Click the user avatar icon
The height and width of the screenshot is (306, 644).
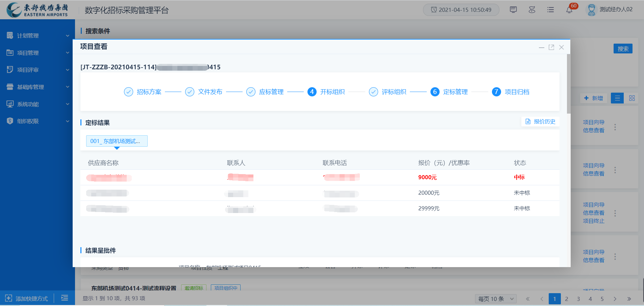pyautogui.click(x=591, y=10)
